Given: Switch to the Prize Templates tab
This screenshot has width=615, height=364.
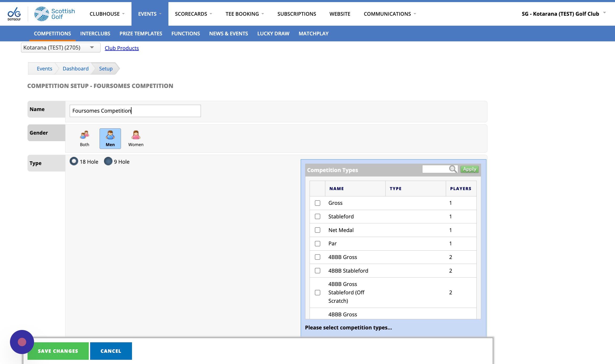Looking at the screenshot, I should tap(141, 34).
